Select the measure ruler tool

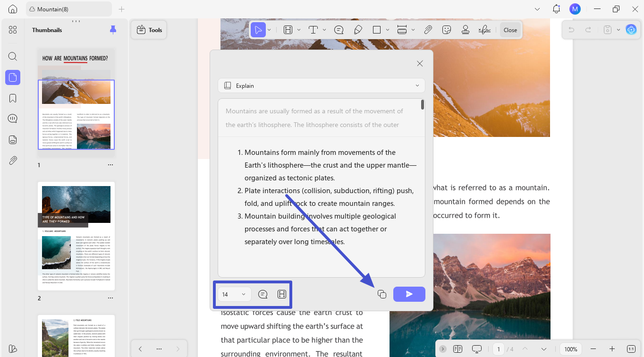[402, 30]
